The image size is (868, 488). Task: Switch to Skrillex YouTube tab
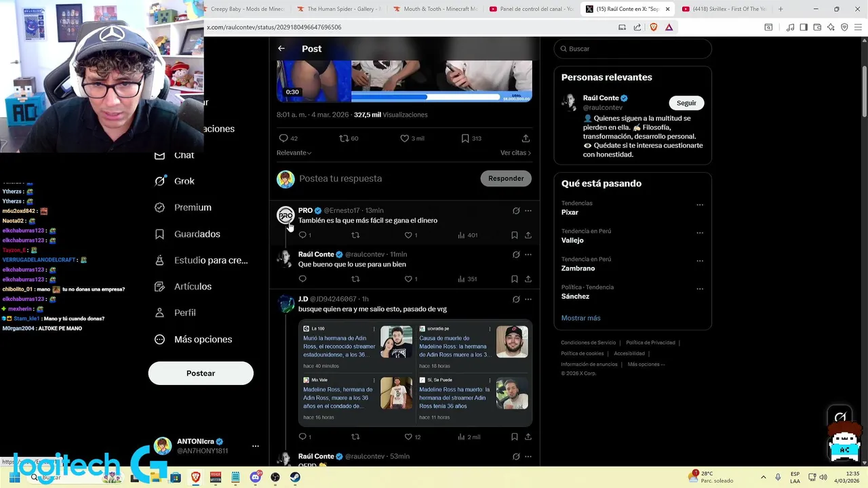tap(724, 9)
